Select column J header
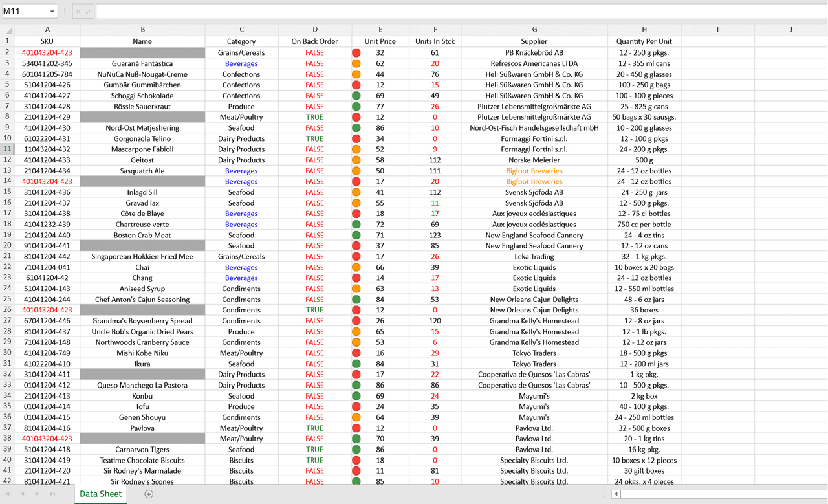Viewport: 828px width, 504px height. click(790, 30)
